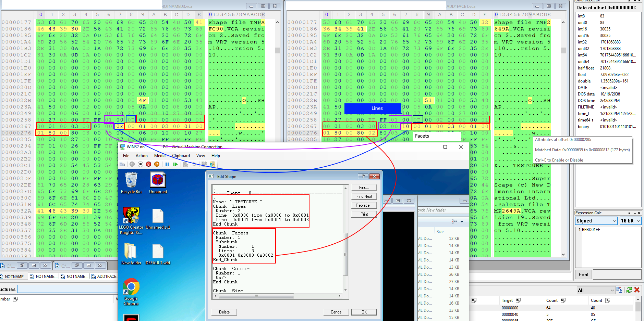The height and width of the screenshot is (321, 644).
Task: Click the red Shut Down VM toolbar icon
Action: (148, 164)
